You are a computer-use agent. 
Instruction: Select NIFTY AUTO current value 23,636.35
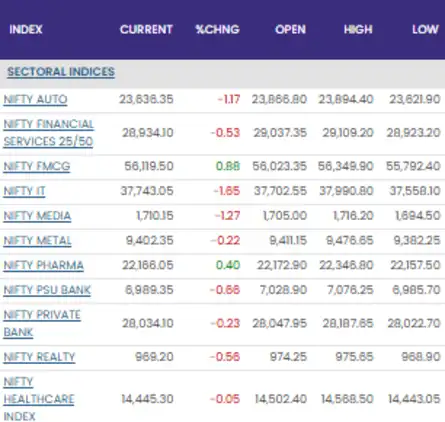pyautogui.click(x=146, y=99)
